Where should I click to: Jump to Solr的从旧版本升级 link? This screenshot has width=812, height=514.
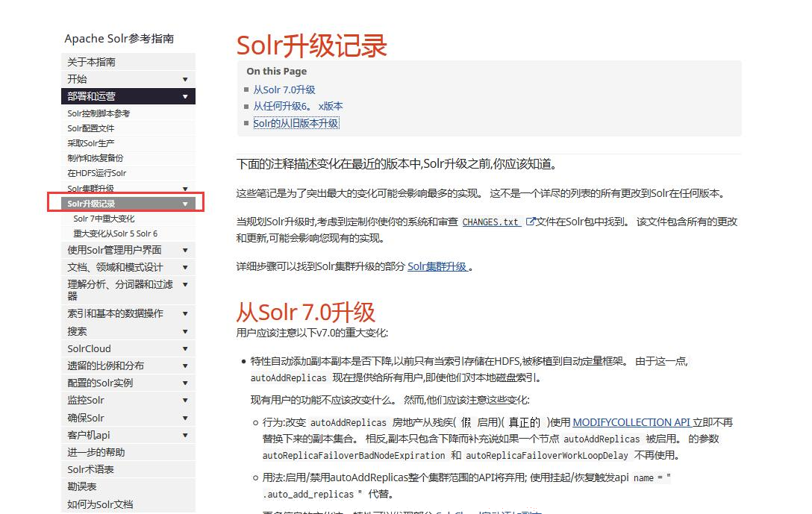296,123
